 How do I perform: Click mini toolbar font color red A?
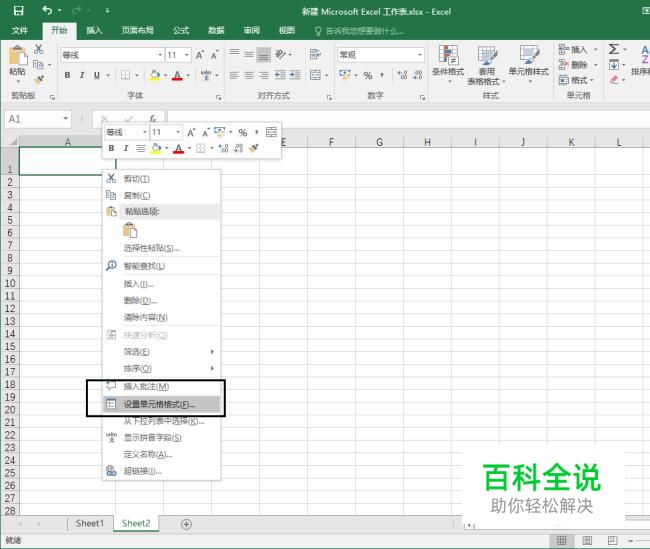(178, 148)
